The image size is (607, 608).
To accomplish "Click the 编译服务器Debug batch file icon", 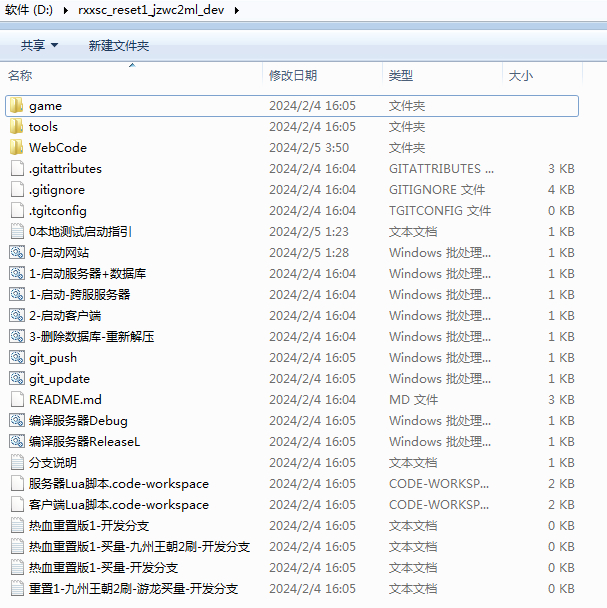I will tap(17, 420).
